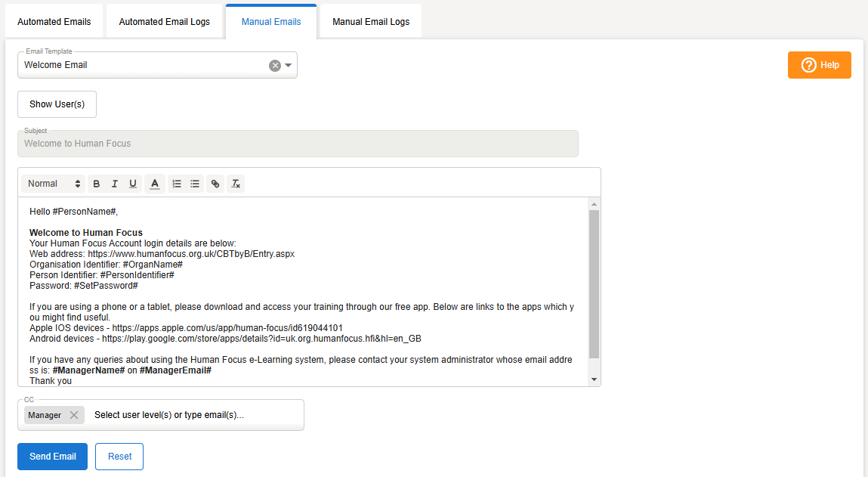Go to the Manual Email Logs tab
868x477 pixels.
(x=371, y=22)
